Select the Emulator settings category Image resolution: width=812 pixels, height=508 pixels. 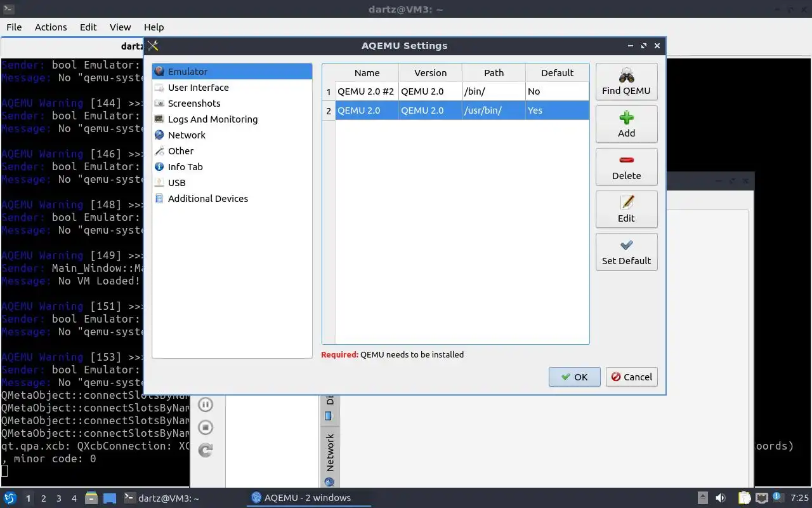(232, 72)
